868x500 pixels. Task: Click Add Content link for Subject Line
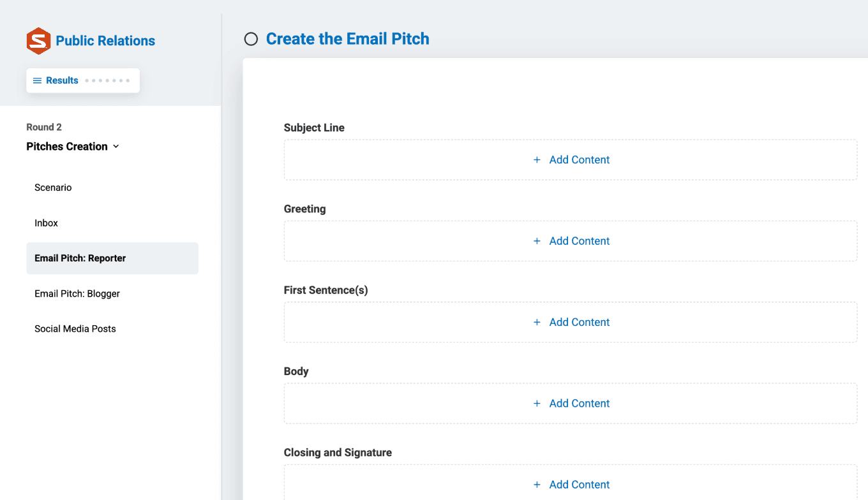tap(580, 160)
